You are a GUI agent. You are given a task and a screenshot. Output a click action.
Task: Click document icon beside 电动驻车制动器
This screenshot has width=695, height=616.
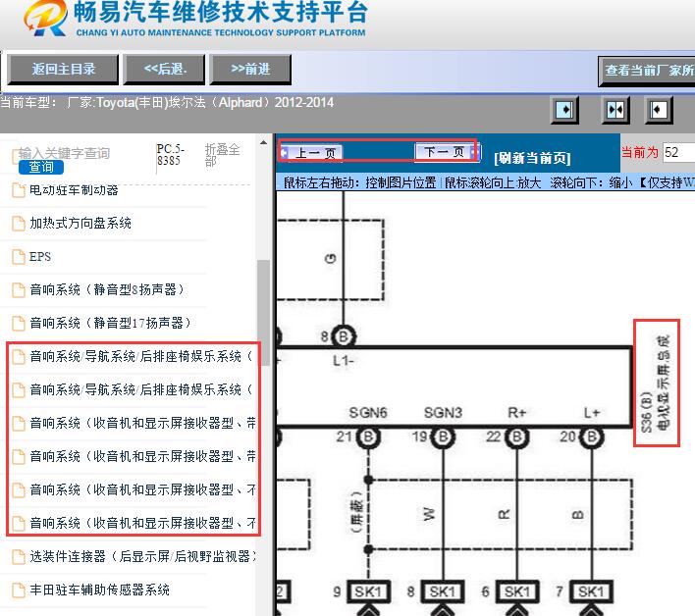click(x=19, y=190)
